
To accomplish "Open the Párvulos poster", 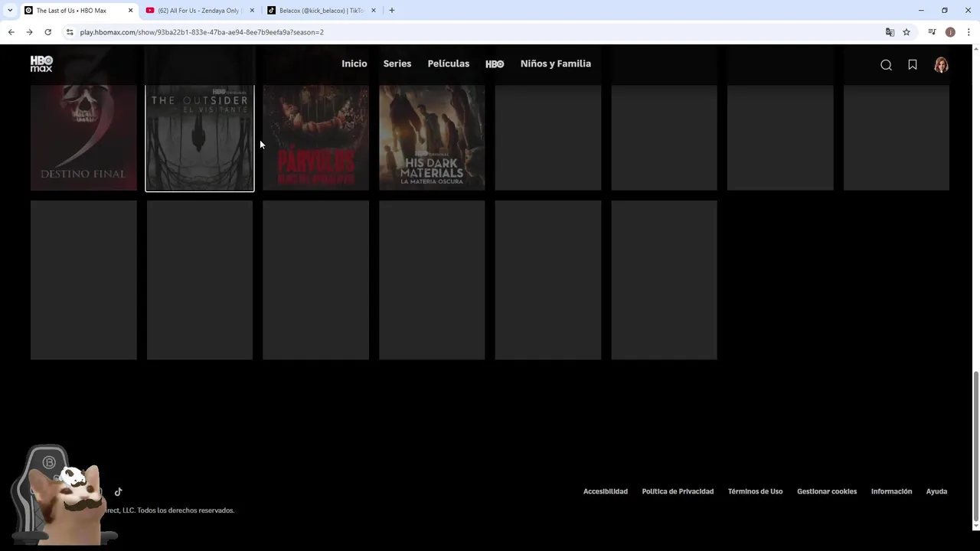I will [315, 138].
